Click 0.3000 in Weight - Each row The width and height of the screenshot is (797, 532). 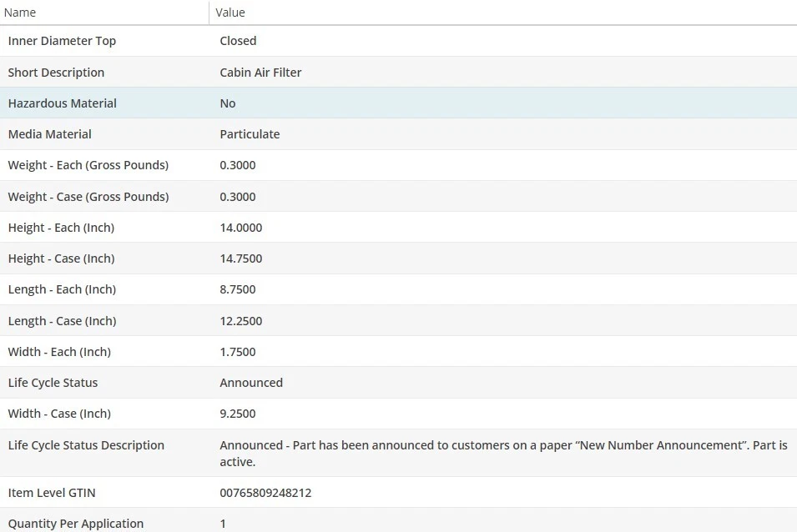pos(237,165)
